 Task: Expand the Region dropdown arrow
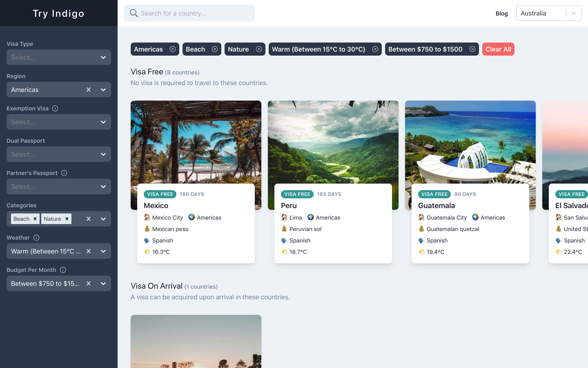[x=103, y=90]
